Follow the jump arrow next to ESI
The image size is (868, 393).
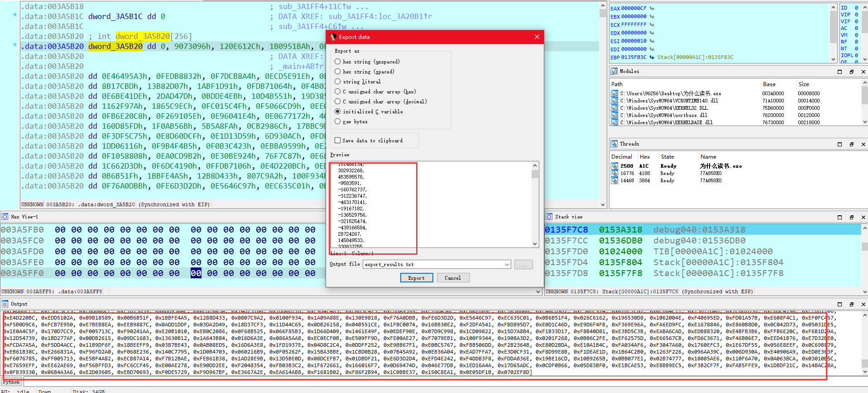[x=652, y=41]
